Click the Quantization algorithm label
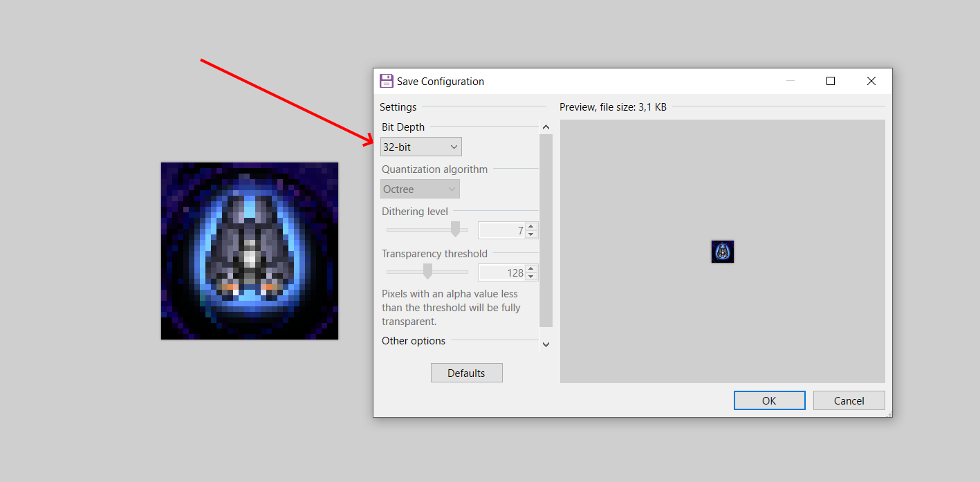 [x=434, y=169]
